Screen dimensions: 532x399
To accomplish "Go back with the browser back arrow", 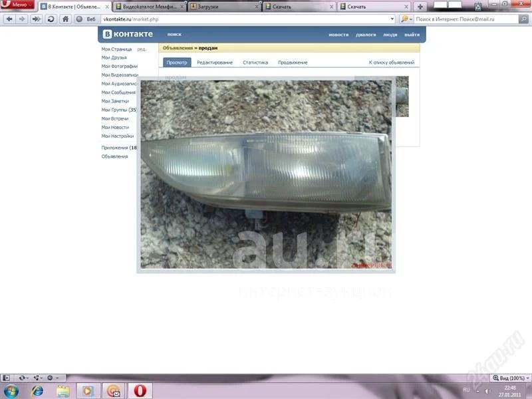I will (x=9, y=19).
